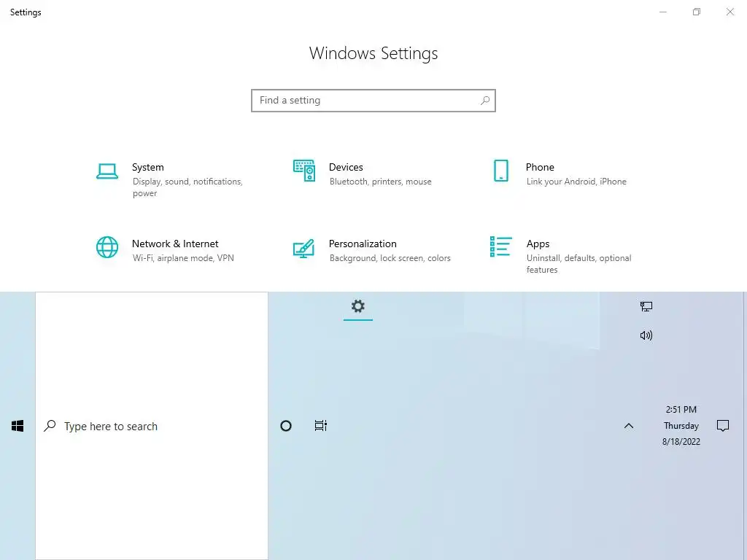Click 'Bluetooth, printers, mouse' description
Viewport: 747px width, 560px height.
click(x=380, y=182)
